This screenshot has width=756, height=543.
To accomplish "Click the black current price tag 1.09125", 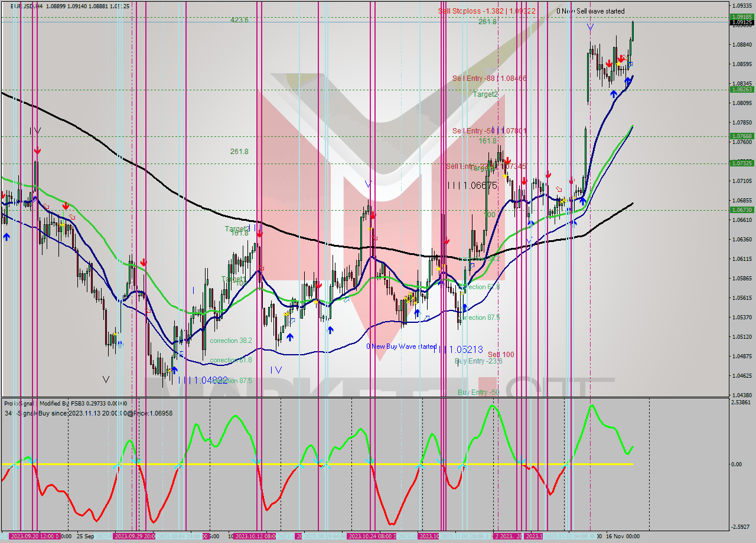I will 742,22.
